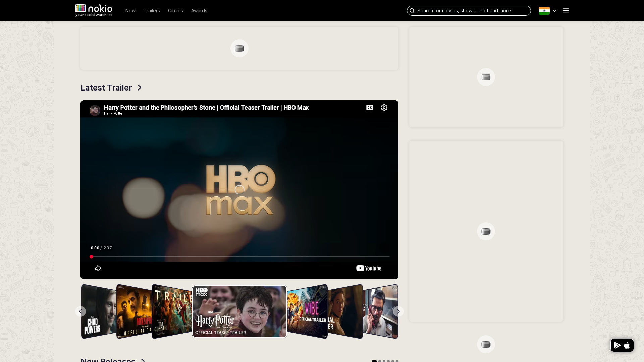Share the Harry Potter trailer

pyautogui.click(x=98, y=268)
